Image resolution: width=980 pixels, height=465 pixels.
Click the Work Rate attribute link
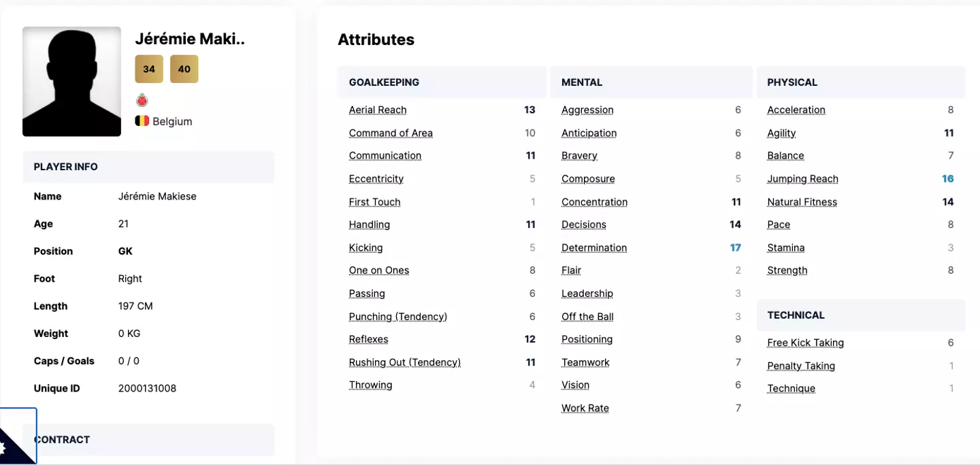tap(585, 408)
